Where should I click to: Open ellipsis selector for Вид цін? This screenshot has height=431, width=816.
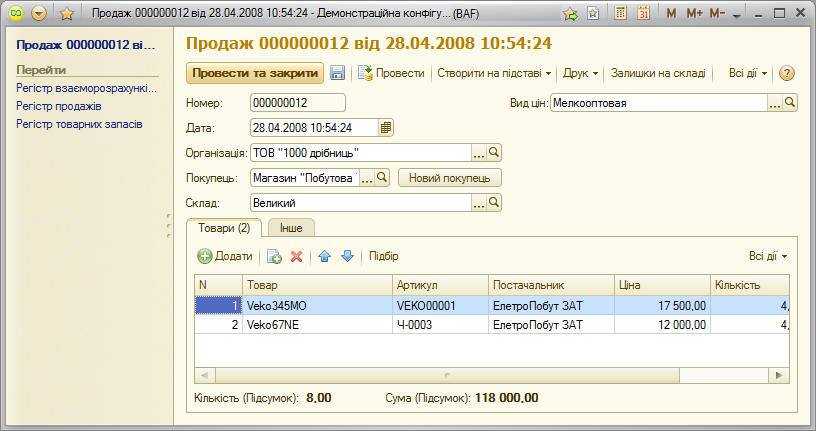click(775, 103)
